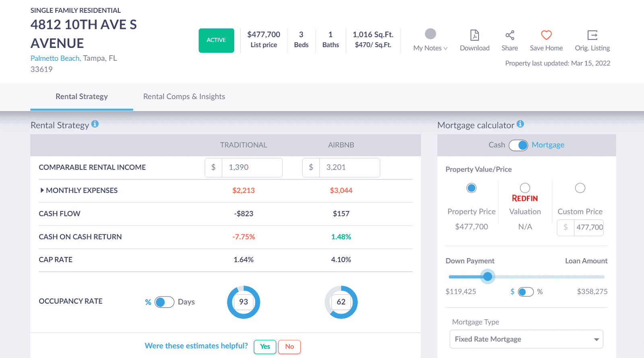Click the Down Payment slider handle

pyautogui.click(x=488, y=277)
